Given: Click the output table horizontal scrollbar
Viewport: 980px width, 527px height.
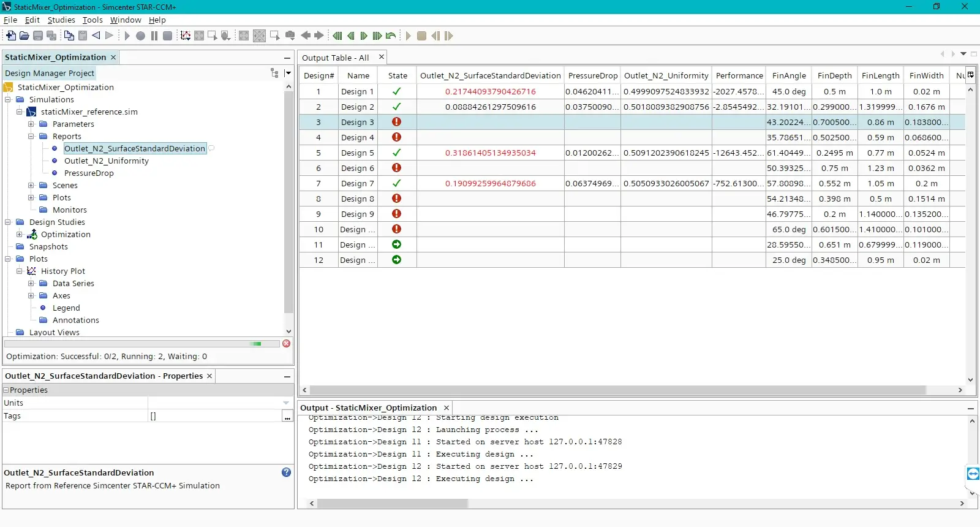Looking at the screenshot, I should click(x=617, y=390).
